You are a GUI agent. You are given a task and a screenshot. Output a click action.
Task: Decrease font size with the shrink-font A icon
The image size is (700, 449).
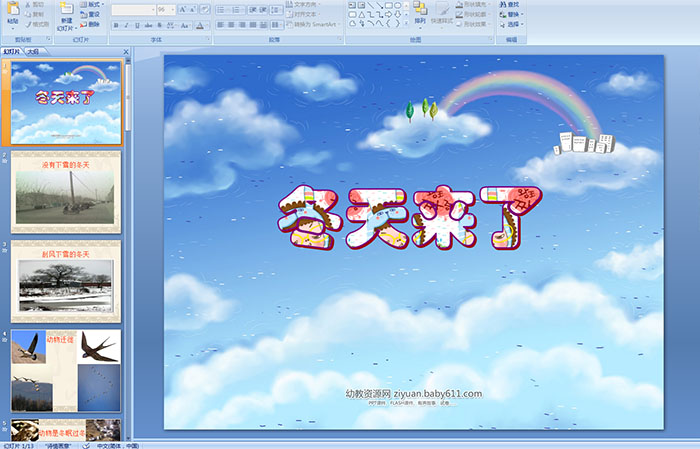point(192,9)
